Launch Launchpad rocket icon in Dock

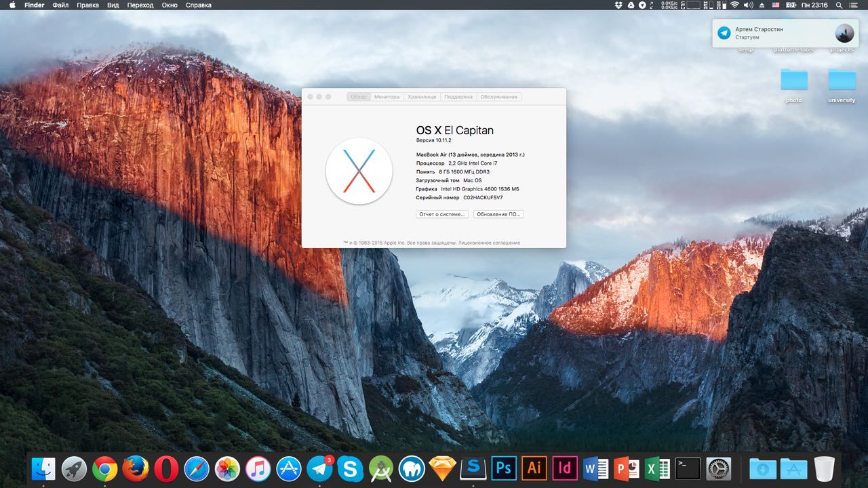74,468
